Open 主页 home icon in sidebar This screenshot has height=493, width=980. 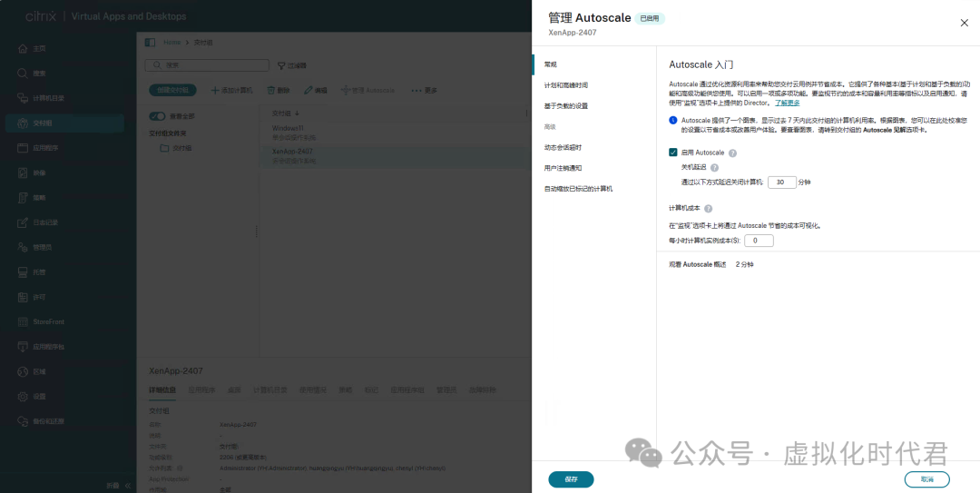[x=23, y=49]
